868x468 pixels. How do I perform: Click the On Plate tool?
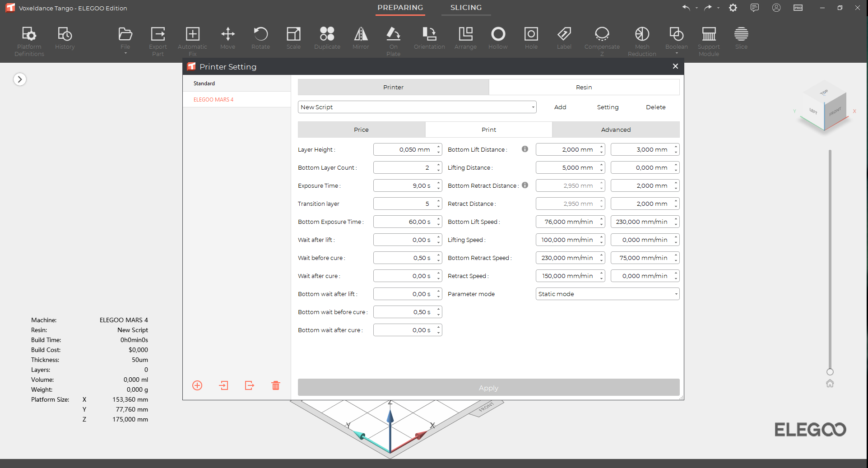point(394,41)
